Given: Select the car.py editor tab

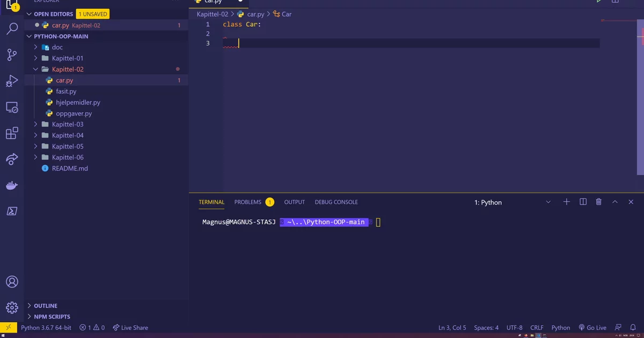Looking at the screenshot, I should [219, 3].
